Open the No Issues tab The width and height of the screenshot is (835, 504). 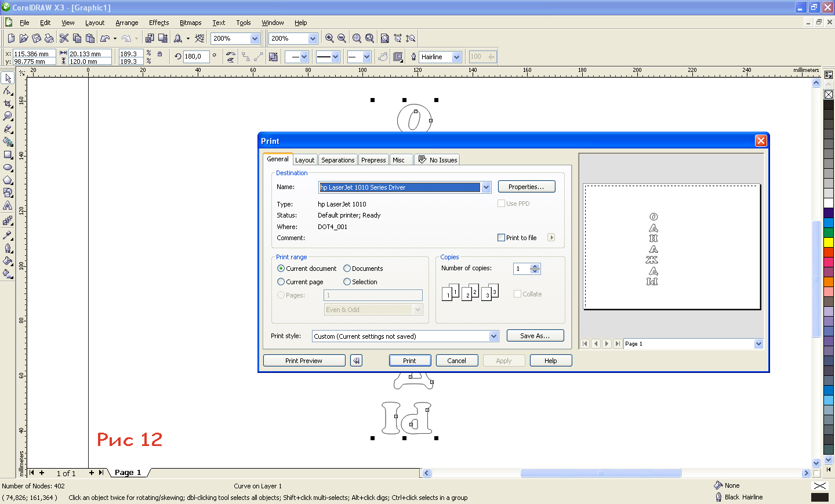(x=438, y=160)
